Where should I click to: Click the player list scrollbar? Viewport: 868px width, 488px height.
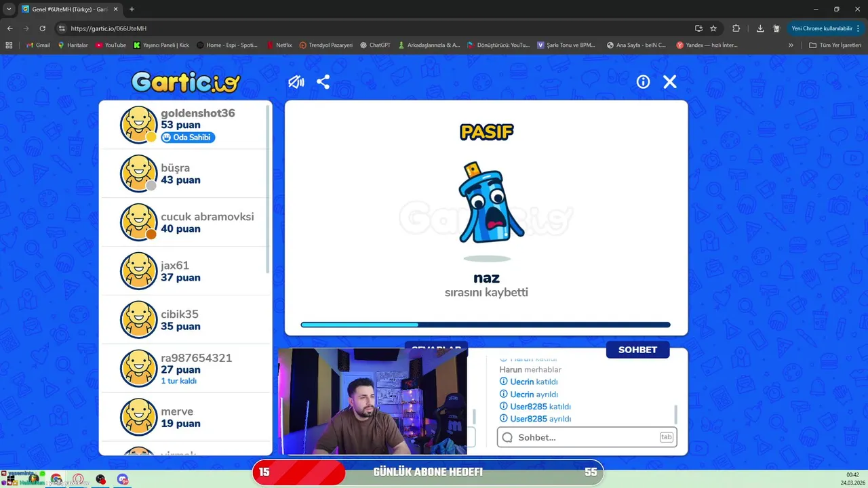pos(268,190)
